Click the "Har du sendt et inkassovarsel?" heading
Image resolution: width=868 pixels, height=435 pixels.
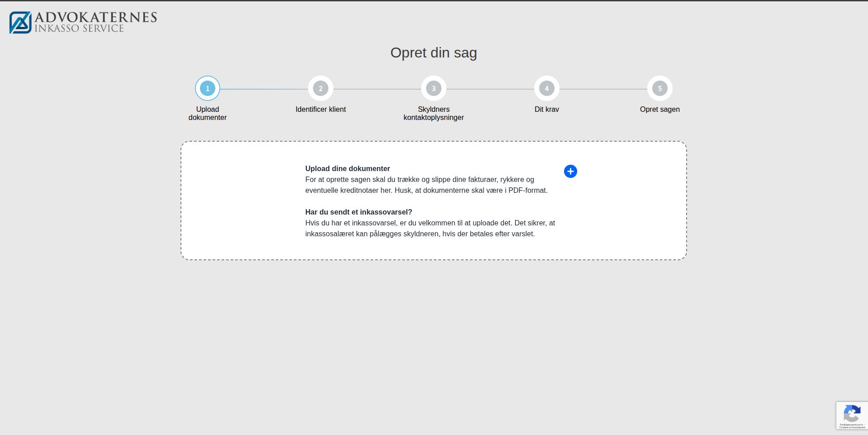[x=359, y=212]
